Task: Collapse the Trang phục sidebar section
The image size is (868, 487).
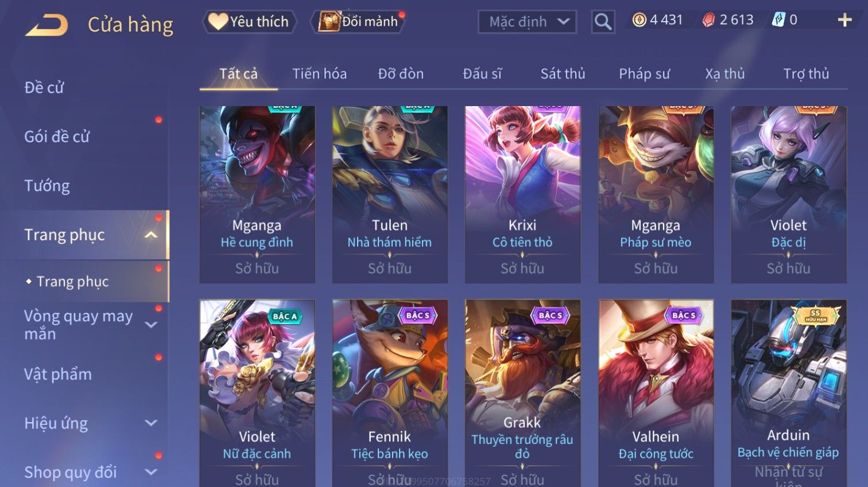Action: [150, 235]
